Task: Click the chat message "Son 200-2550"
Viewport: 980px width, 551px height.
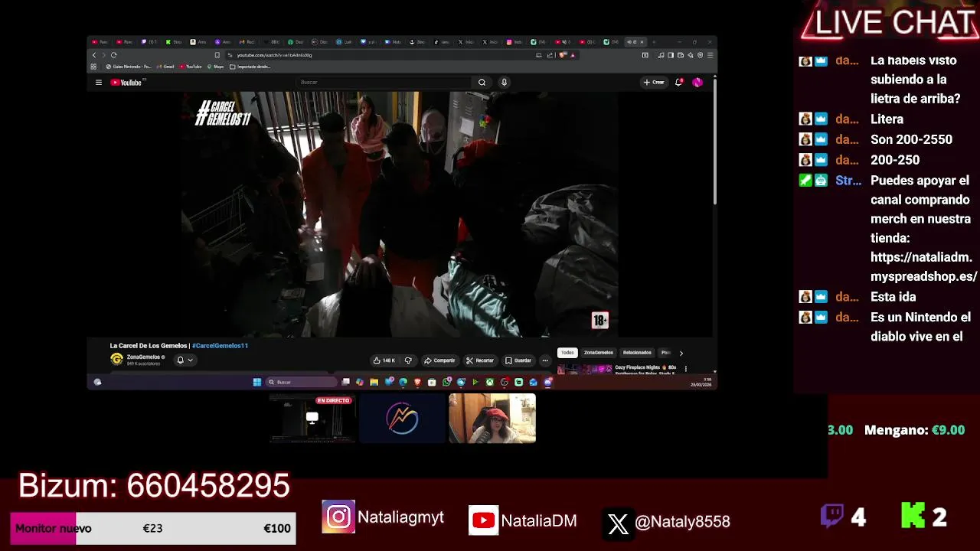Action: pos(911,139)
